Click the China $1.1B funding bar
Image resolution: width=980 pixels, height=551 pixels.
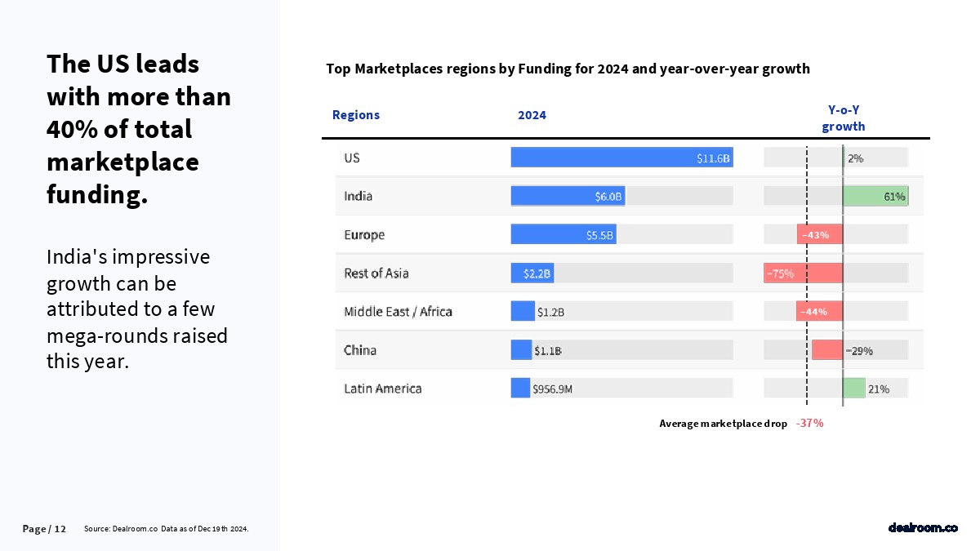tap(521, 350)
